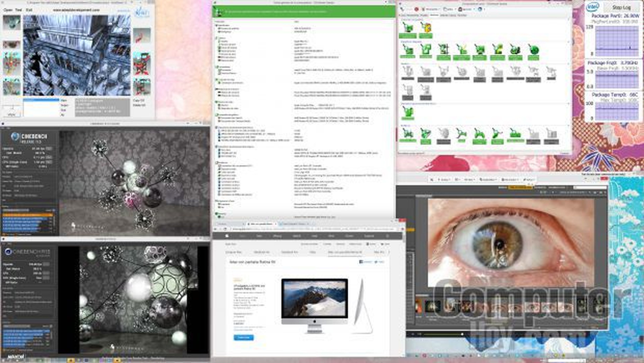Switch to the third browser tab
This screenshot has width=644, height=363.
tap(295, 224)
